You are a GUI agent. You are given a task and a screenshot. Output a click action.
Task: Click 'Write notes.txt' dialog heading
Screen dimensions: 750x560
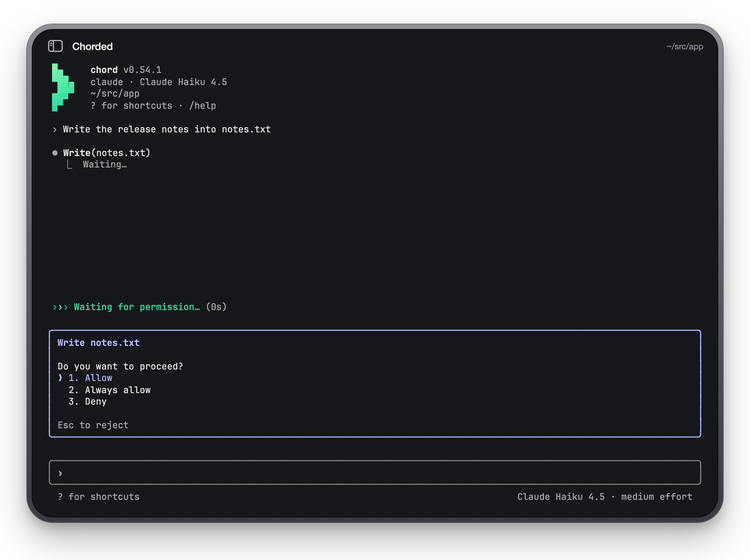[98, 343]
